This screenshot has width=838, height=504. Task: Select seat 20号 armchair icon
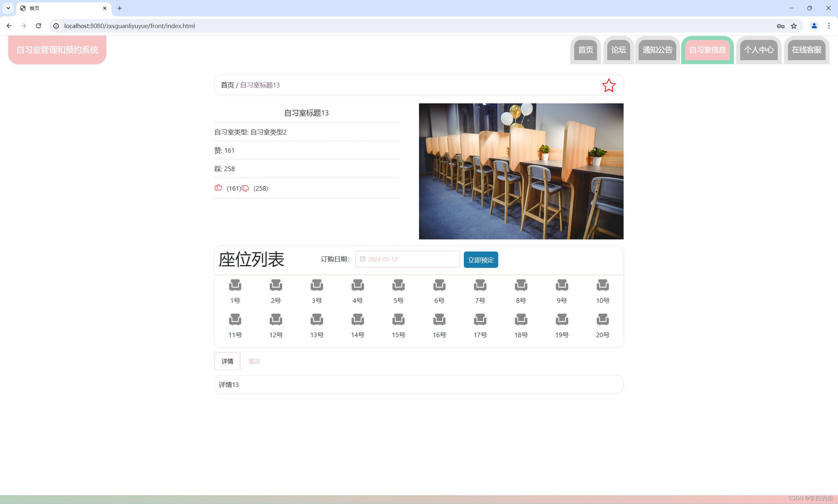click(603, 320)
